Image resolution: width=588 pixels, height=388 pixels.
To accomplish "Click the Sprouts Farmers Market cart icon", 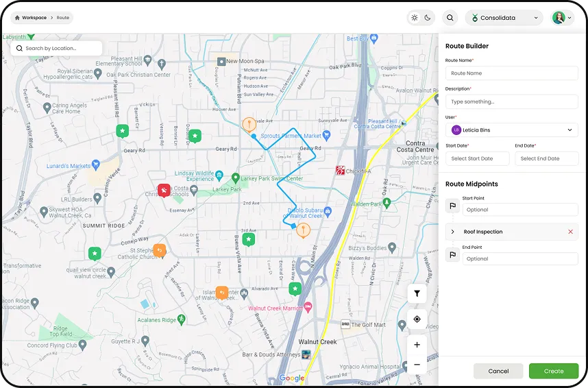I will [x=326, y=135].
